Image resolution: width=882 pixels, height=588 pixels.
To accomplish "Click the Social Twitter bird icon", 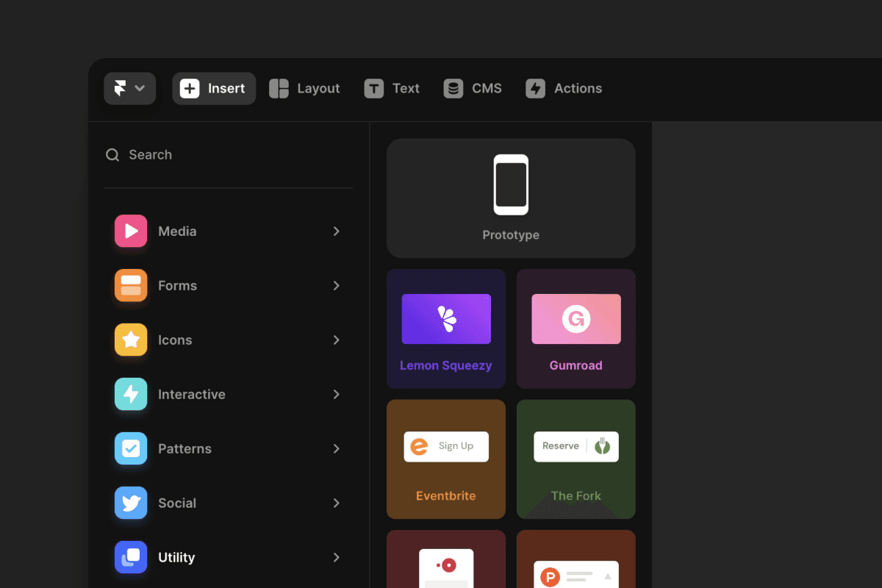I will [131, 503].
